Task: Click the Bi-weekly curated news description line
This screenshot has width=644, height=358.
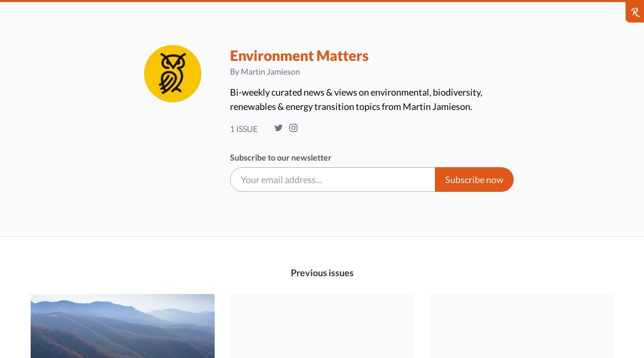Action: click(356, 92)
